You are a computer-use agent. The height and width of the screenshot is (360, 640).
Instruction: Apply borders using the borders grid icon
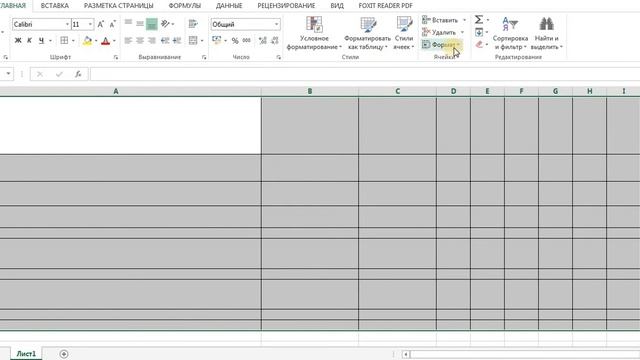coord(64,40)
